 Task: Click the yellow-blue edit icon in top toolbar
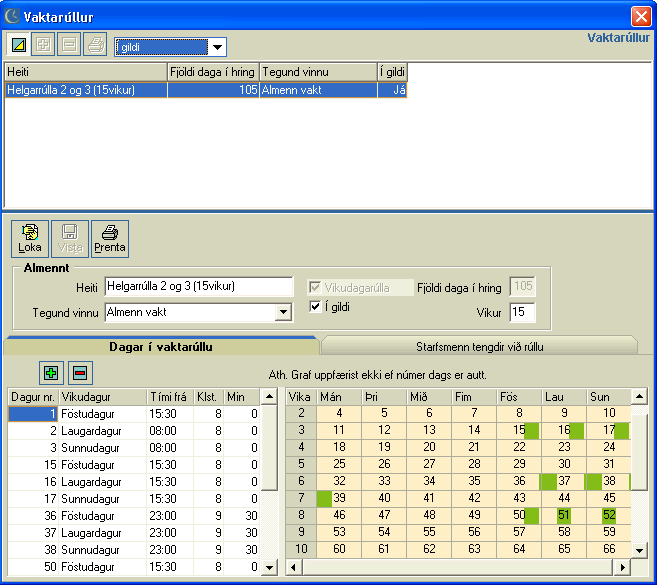pos(18,46)
